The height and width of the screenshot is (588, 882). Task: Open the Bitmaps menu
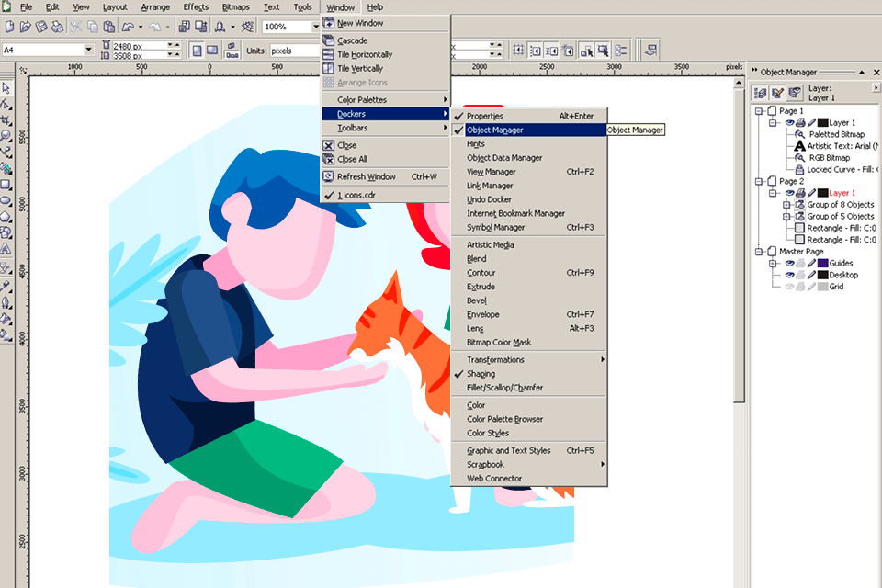point(236,6)
